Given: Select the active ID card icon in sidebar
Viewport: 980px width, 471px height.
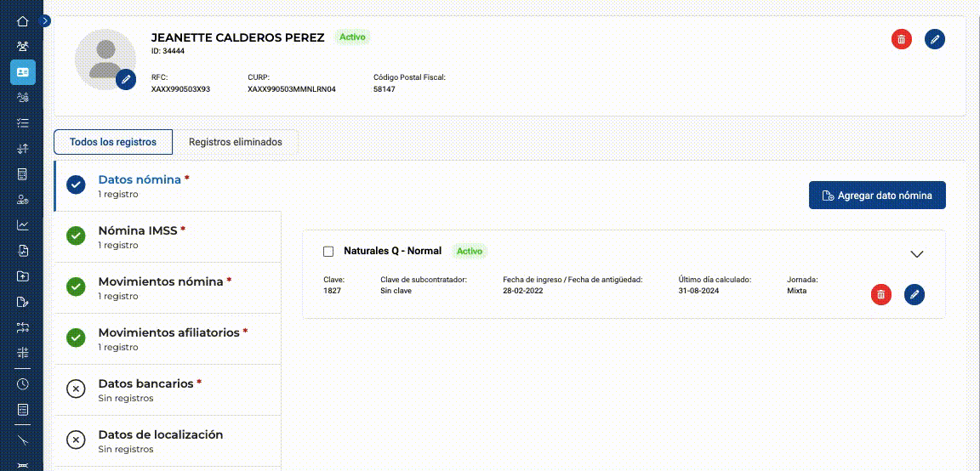Looking at the screenshot, I should click(22, 72).
